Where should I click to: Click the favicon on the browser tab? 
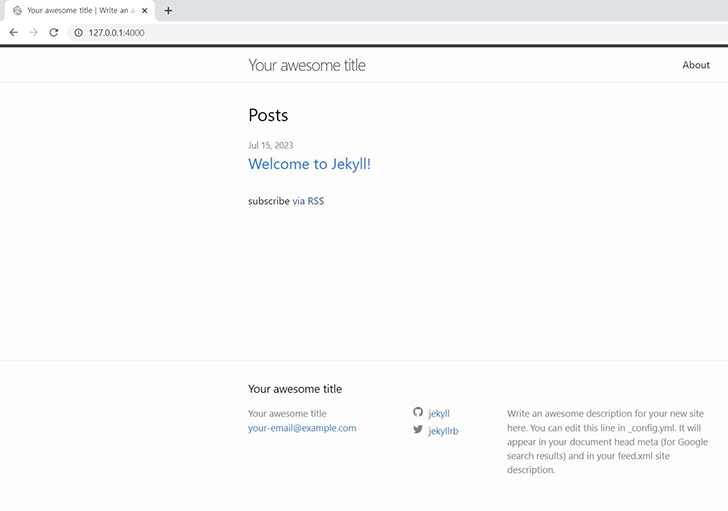tap(17, 10)
